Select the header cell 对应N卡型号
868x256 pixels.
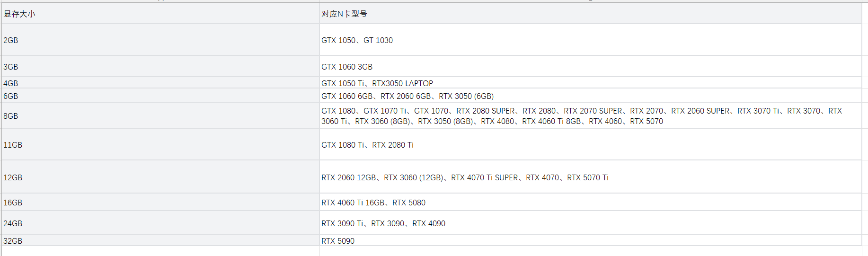(x=591, y=13)
